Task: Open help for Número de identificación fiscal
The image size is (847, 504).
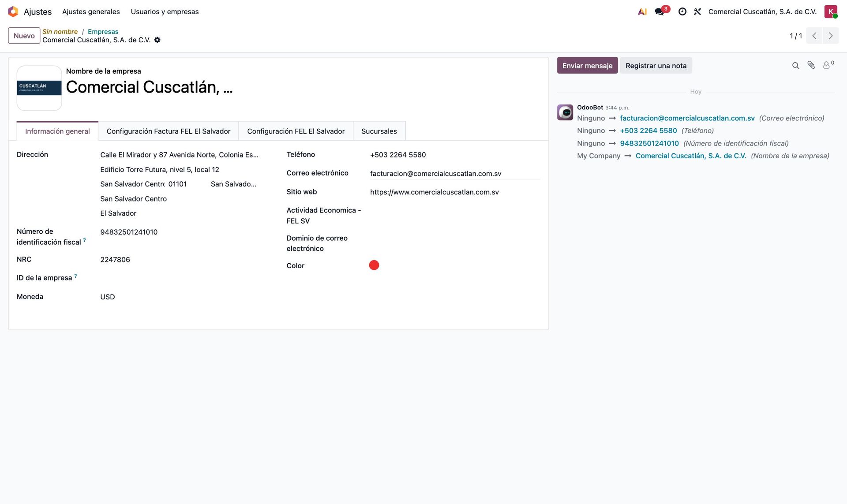Action: pos(84,240)
